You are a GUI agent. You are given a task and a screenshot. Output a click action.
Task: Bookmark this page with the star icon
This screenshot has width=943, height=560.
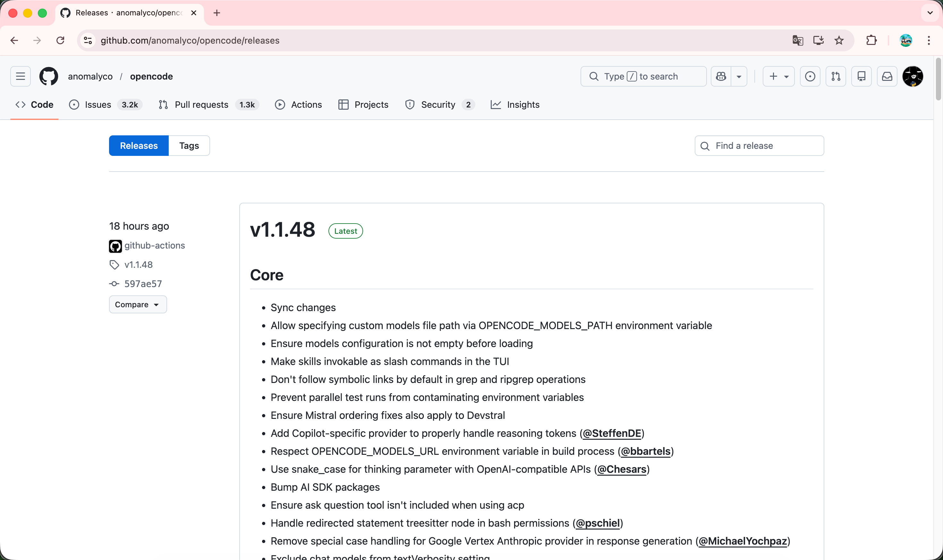tap(839, 40)
